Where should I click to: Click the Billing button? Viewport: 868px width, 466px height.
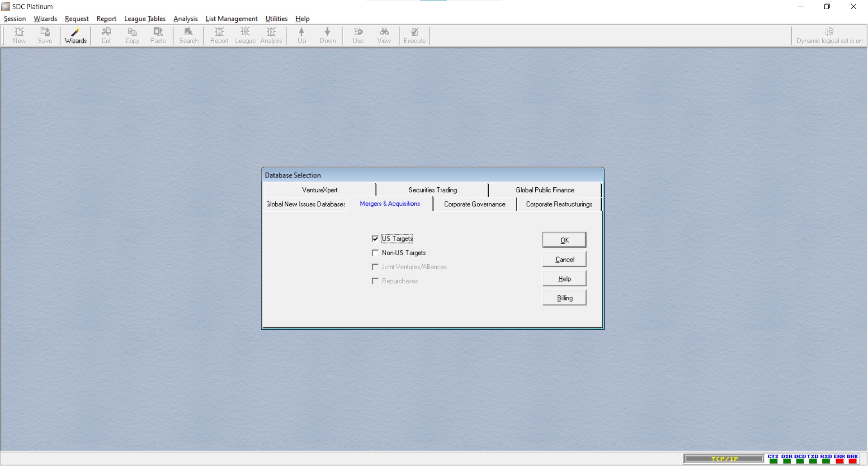[564, 298]
